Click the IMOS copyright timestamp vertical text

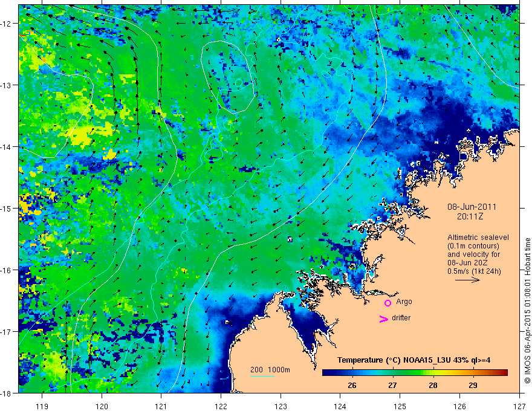click(x=528, y=311)
